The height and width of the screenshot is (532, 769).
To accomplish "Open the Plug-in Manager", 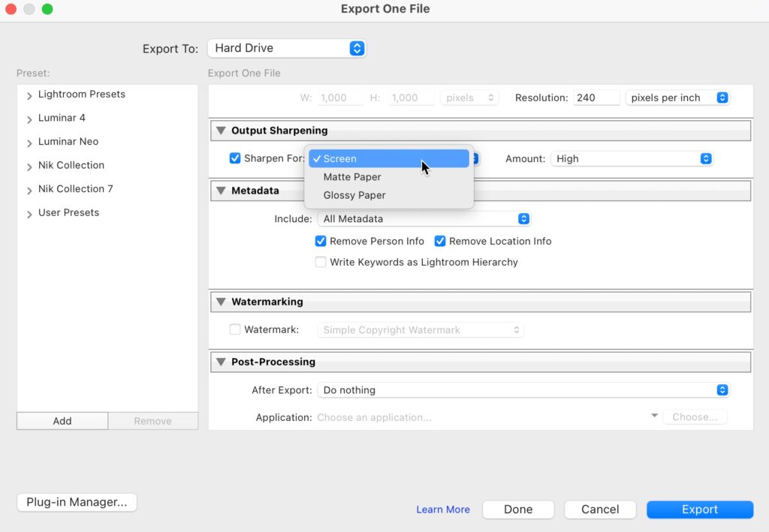I will pyautogui.click(x=77, y=502).
